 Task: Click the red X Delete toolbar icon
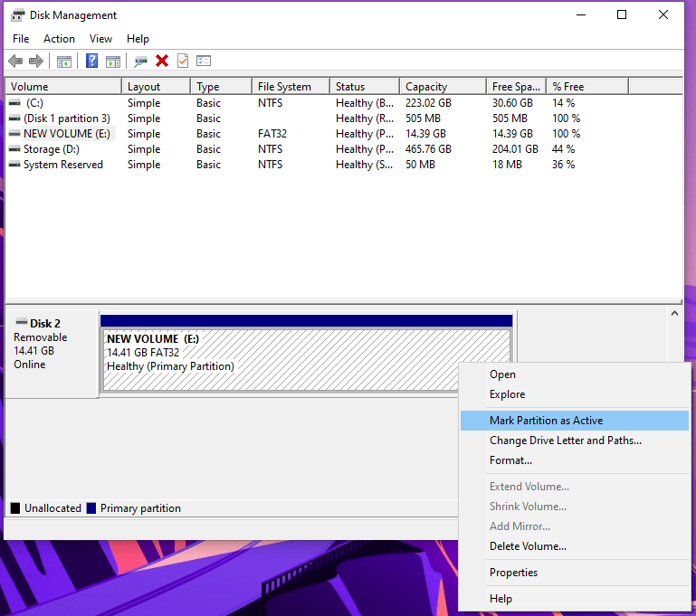click(x=162, y=61)
